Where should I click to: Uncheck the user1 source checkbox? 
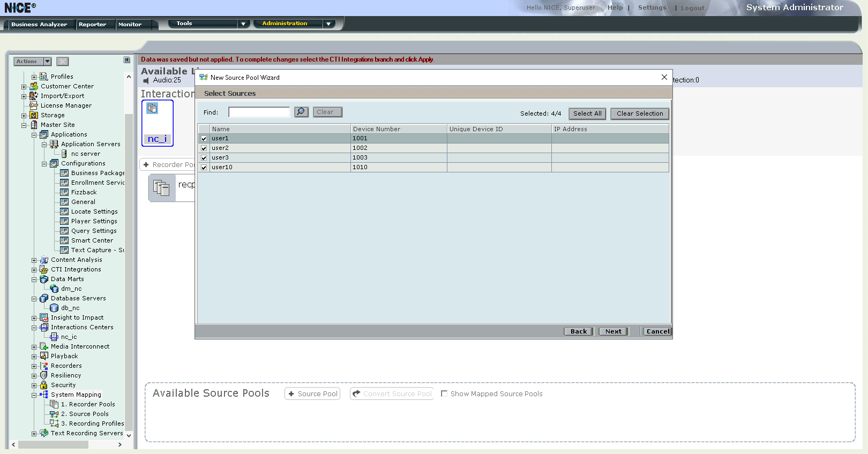click(204, 139)
